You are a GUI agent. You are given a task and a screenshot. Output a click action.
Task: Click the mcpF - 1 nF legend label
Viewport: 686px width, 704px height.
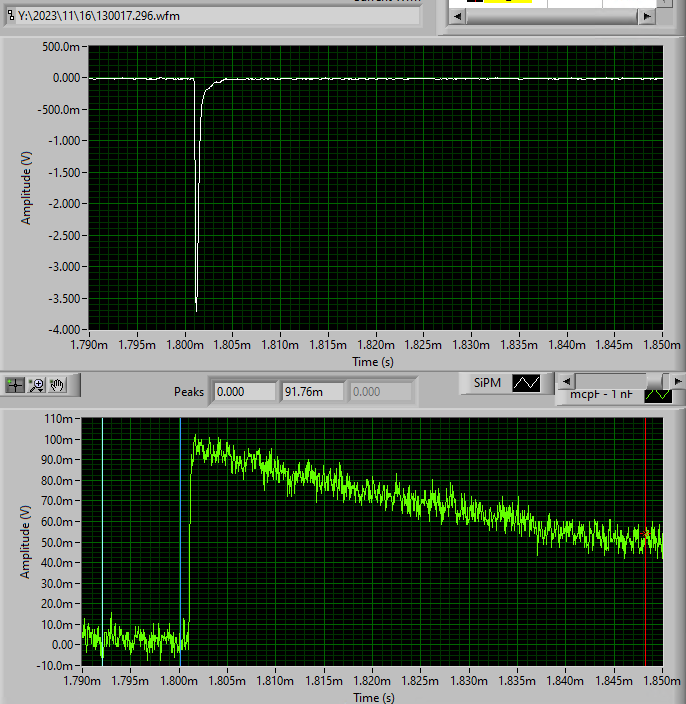click(601, 395)
